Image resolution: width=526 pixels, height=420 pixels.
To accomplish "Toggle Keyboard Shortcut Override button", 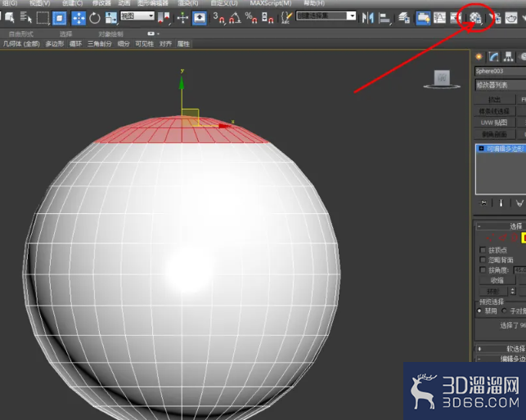I will [x=200, y=18].
